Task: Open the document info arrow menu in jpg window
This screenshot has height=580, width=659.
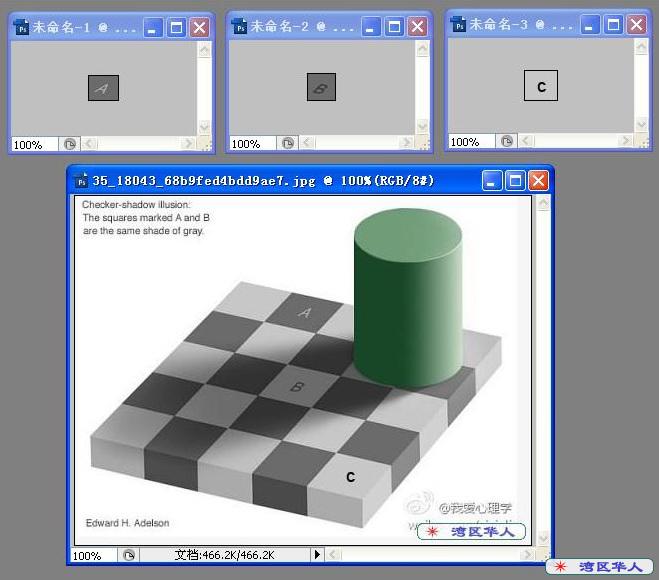Action: tap(317, 555)
